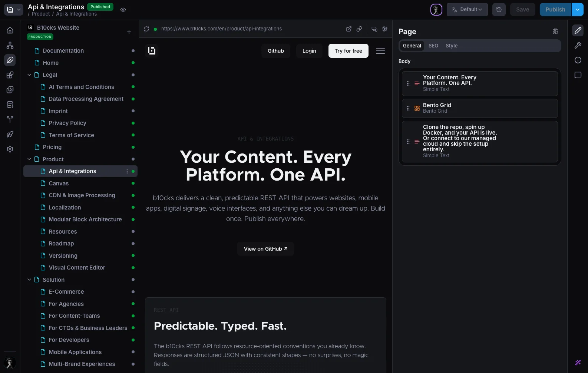588x373 pixels.
Task: Click the AI magic wand icon
Action: tap(578, 362)
